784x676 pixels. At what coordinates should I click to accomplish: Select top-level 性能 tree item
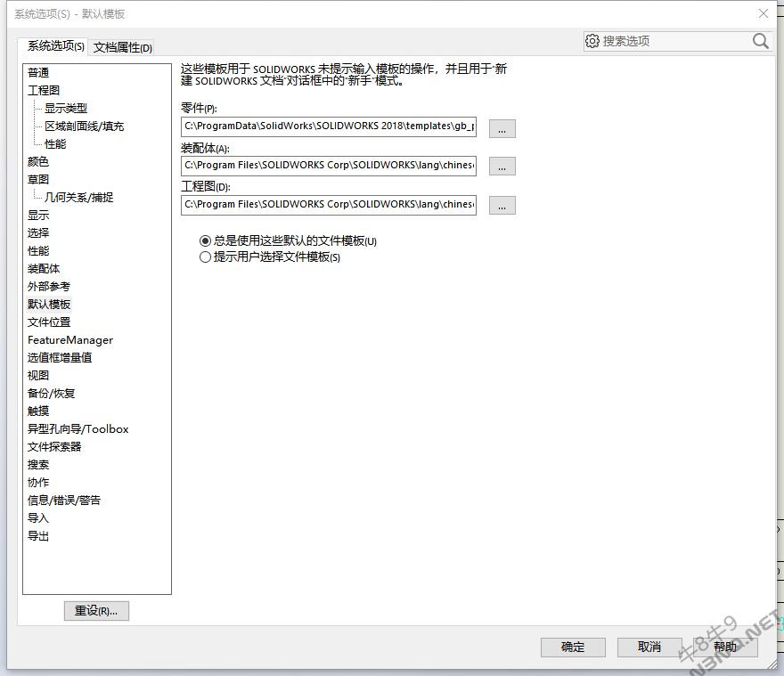38,251
